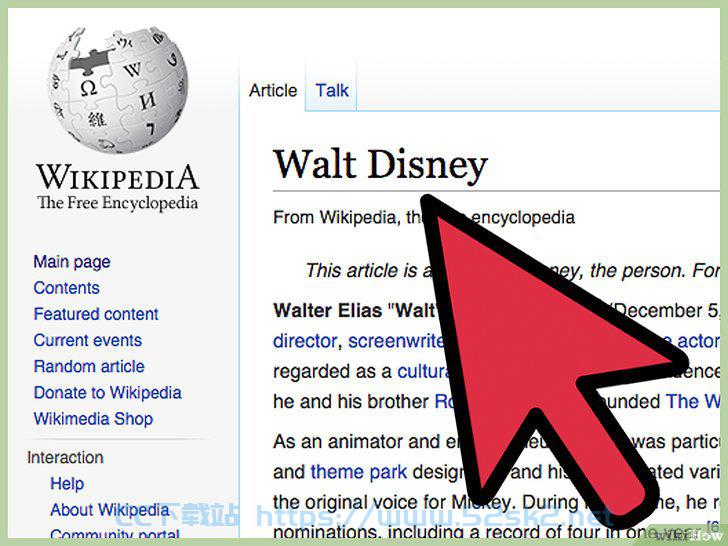Open Featured content link
Viewport: 728px width, 546px height.
click(96, 314)
